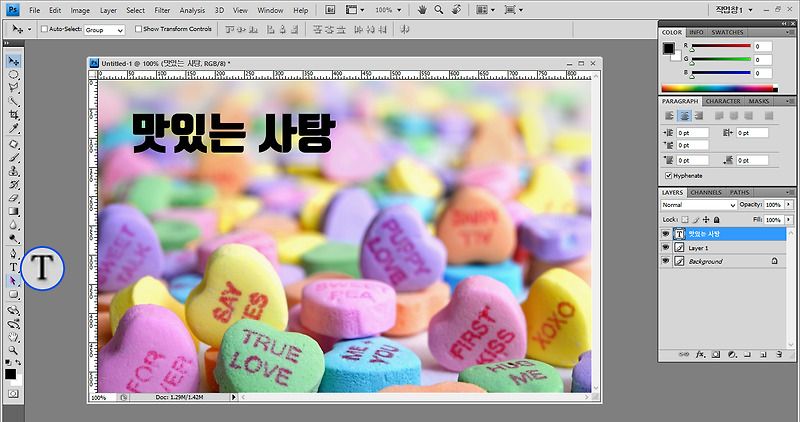Enable the Auto-Select checkbox
This screenshot has width=800, height=422.
coord(45,30)
